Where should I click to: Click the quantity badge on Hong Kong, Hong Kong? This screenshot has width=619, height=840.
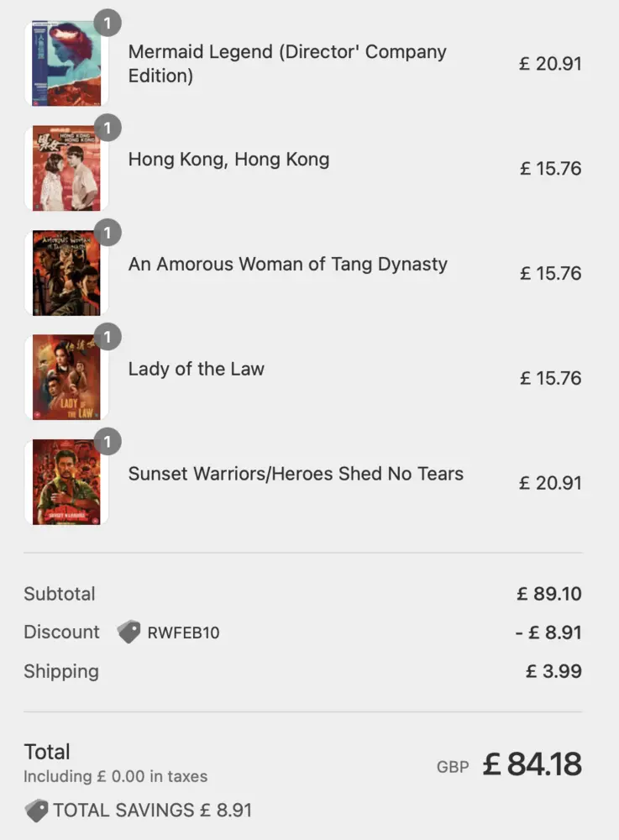(108, 128)
